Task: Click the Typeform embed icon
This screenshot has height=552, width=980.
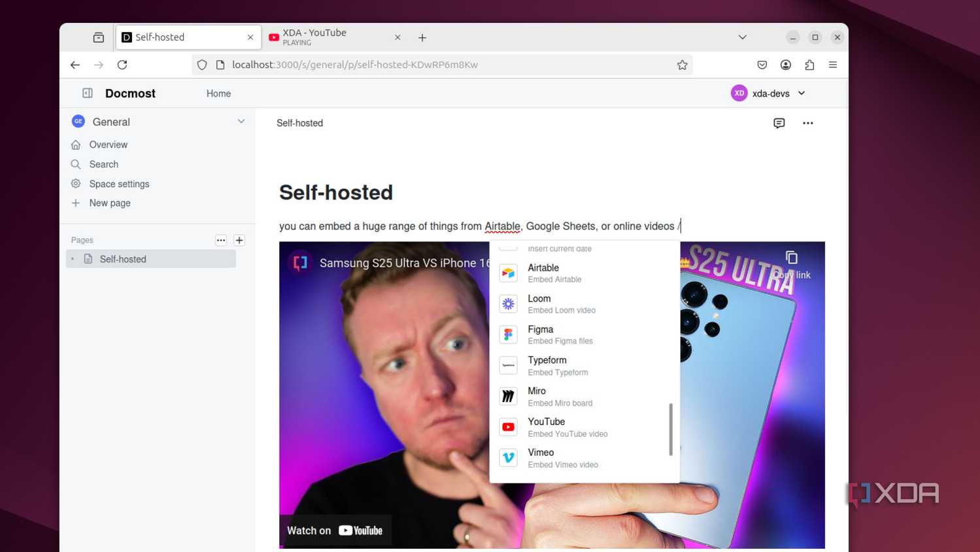Action: pyautogui.click(x=508, y=365)
